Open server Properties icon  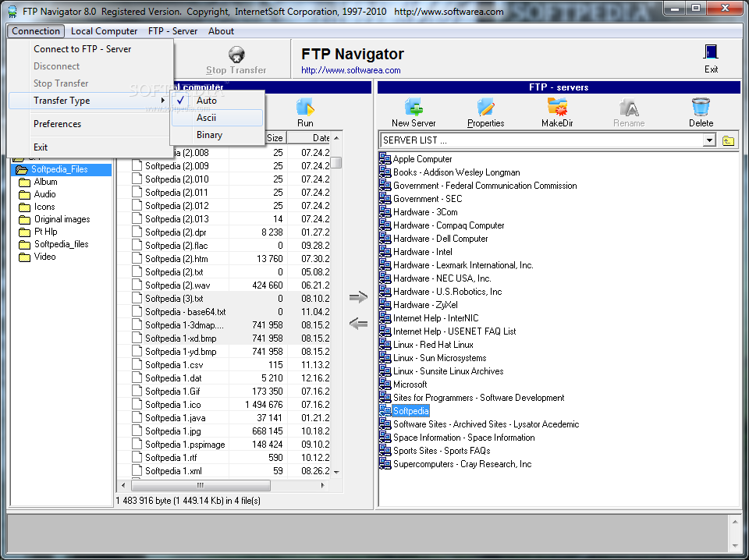[486, 107]
